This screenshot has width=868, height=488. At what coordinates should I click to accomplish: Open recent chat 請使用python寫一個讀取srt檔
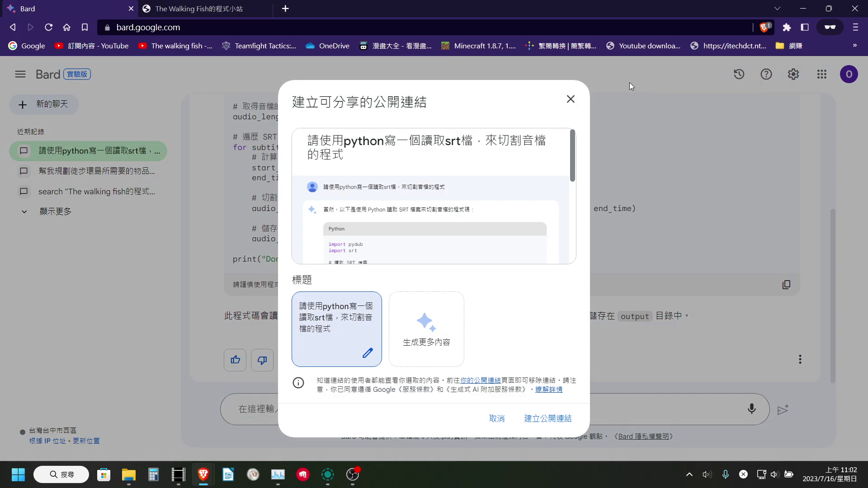(88, 151)
